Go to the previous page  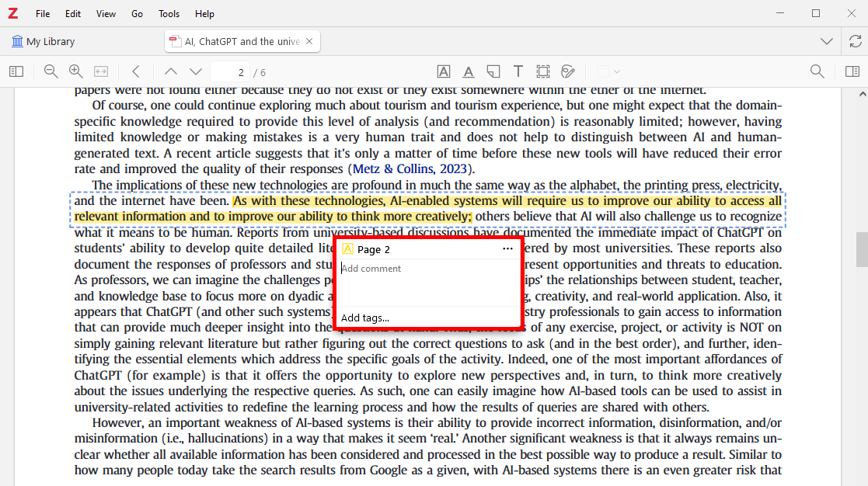(x=171, y=71)
